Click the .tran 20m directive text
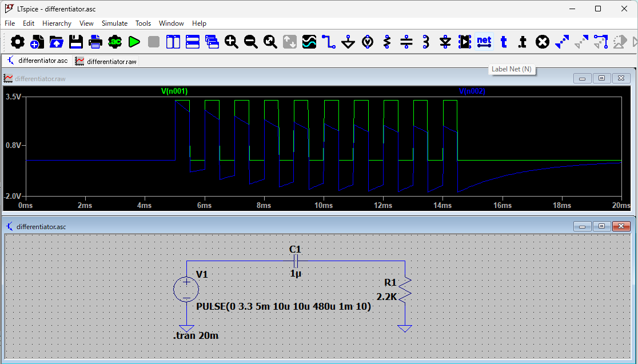The height and width of the screenshot is (364, 638). (x=196, y=335)
